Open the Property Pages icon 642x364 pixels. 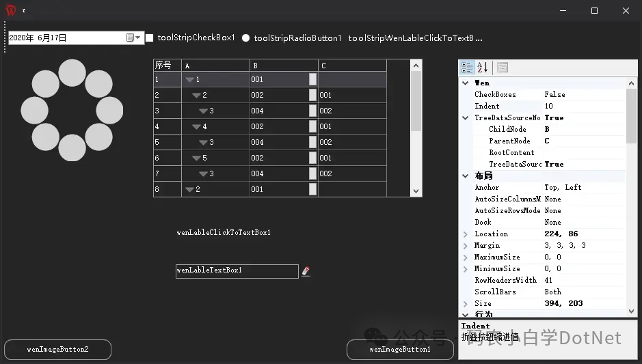click(503, 67)
